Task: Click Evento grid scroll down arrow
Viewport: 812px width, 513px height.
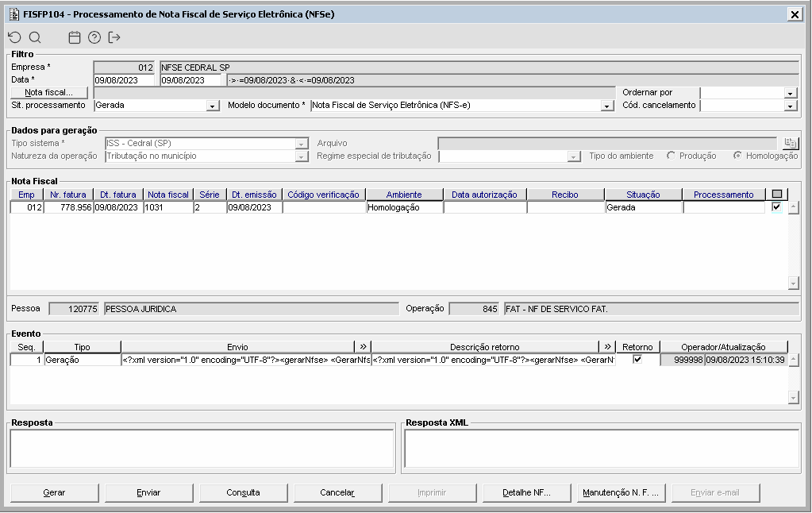Action: coord(794,397)
